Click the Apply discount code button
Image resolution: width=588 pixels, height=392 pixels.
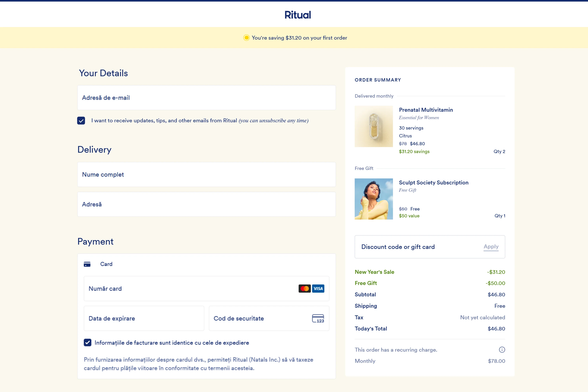[491, 247]
